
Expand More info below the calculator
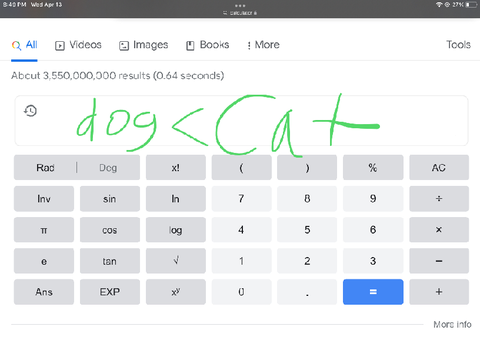[452, 324]
